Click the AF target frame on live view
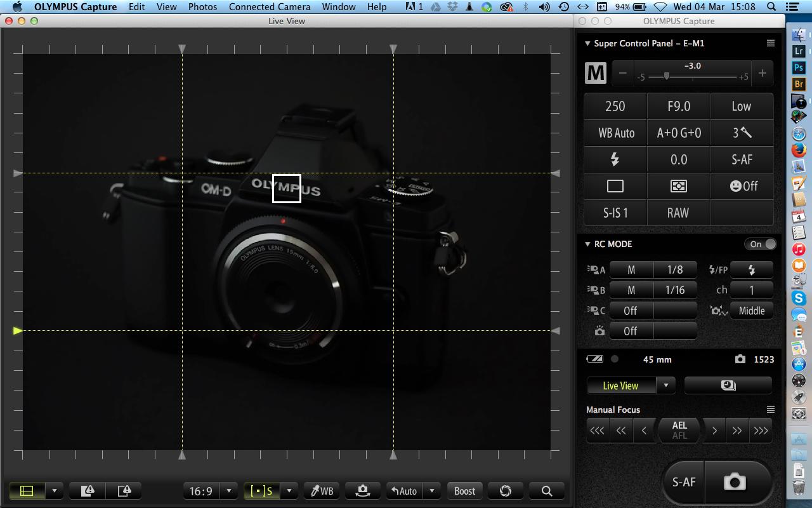This screenshot has height=508, width=812. 286,189
